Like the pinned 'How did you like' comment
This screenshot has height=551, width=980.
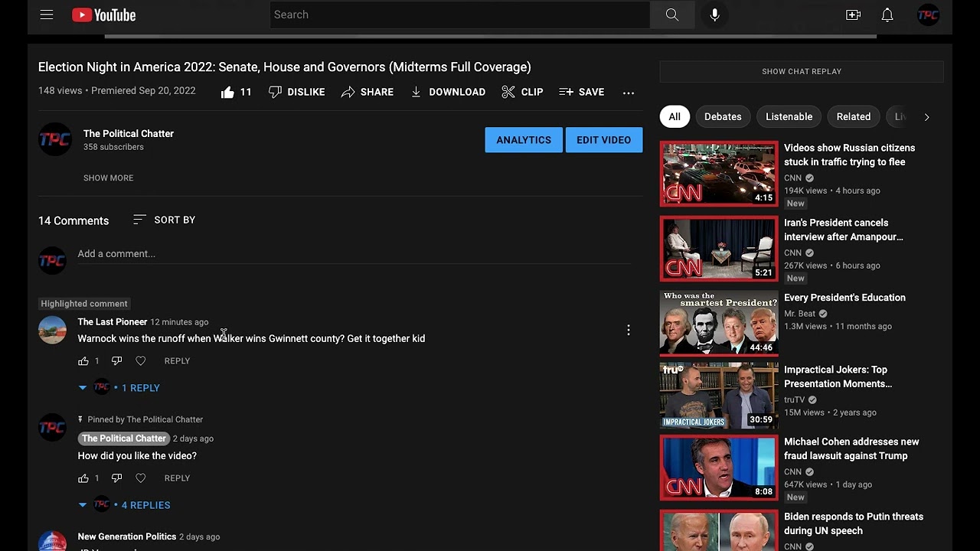coord(83,478)
